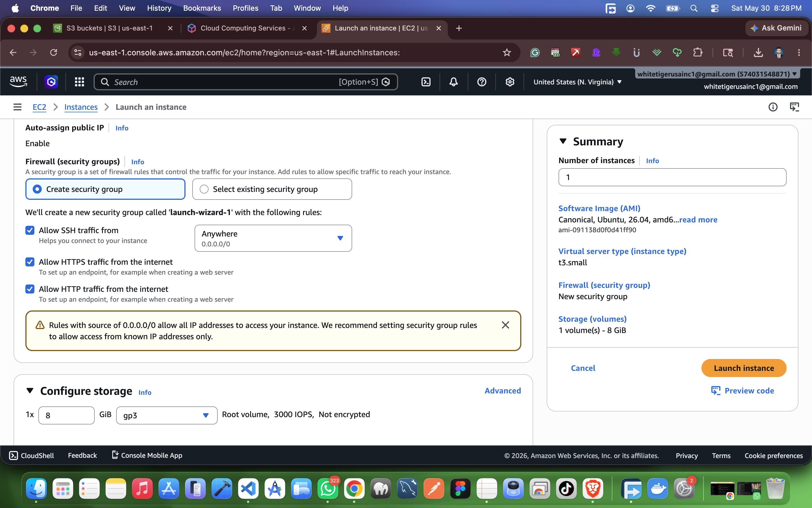Screen dimensions: 812x508
Task: Open Preview code link
Action: tap(743, 390)
